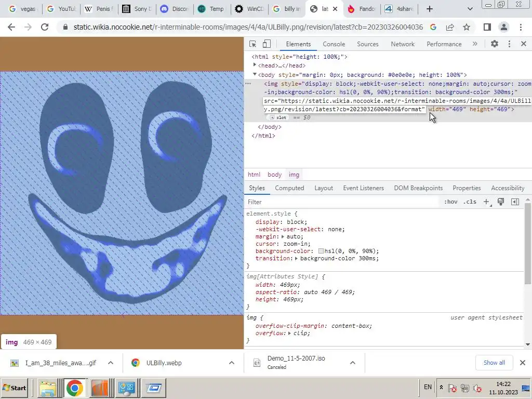Open the Performance tab
This screenshot has height=399, width=532.
pos(444,44)
